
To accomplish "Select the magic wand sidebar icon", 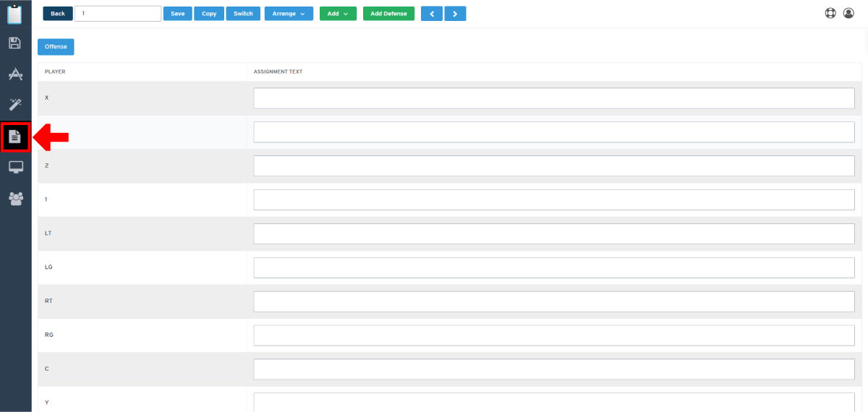I will point(15,105).
